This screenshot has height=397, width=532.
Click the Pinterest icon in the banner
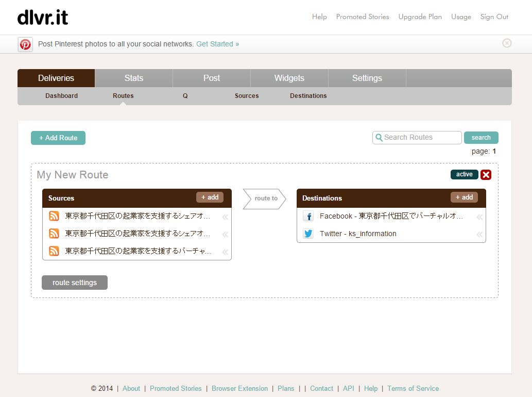coord(25,44)
